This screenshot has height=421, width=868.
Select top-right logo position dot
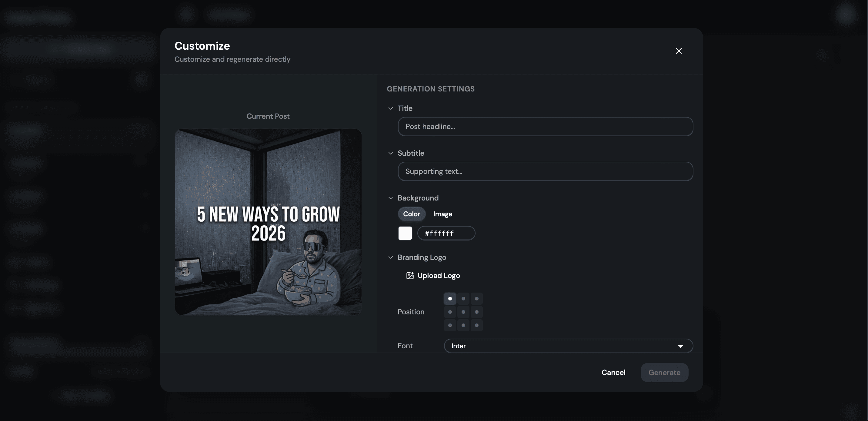pyautogui.click(x=476, y=299)
